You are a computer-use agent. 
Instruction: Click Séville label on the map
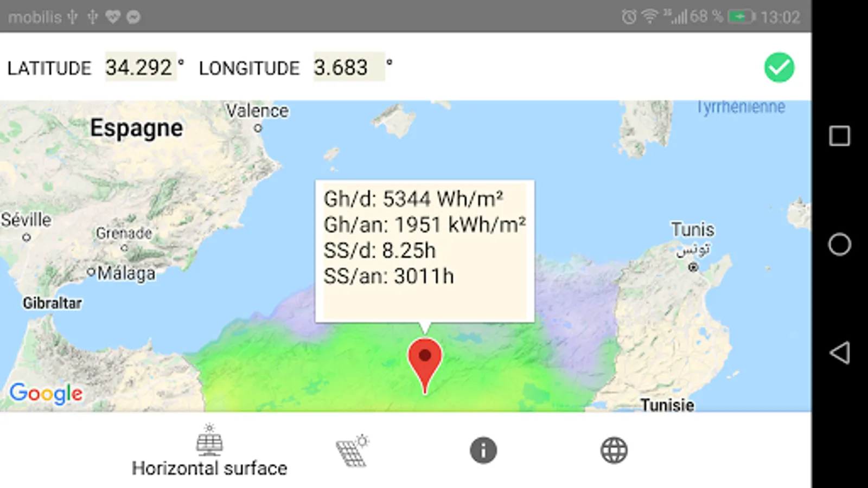(x=26, y=220)
